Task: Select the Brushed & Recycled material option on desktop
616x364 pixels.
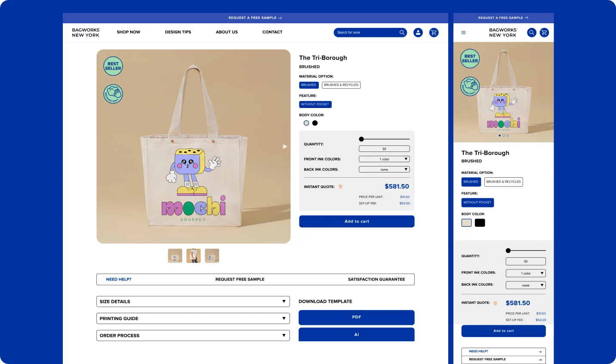Action: tap(341, 85)
